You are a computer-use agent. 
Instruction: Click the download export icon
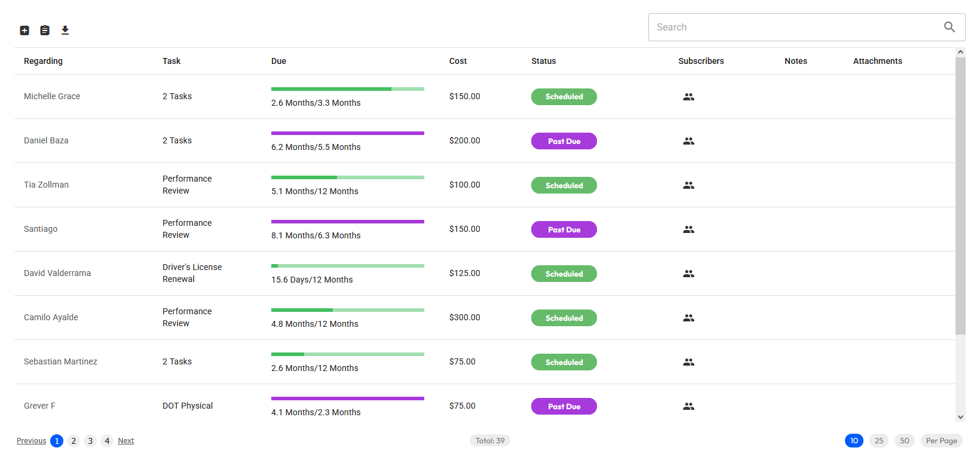(65, 30)
